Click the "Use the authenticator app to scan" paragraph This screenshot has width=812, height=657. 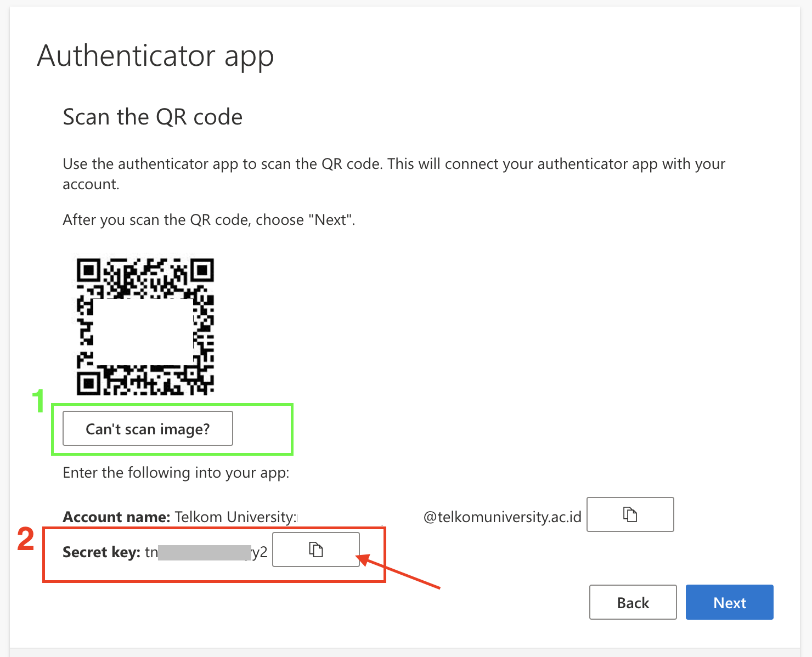click(x=394, y=174)
